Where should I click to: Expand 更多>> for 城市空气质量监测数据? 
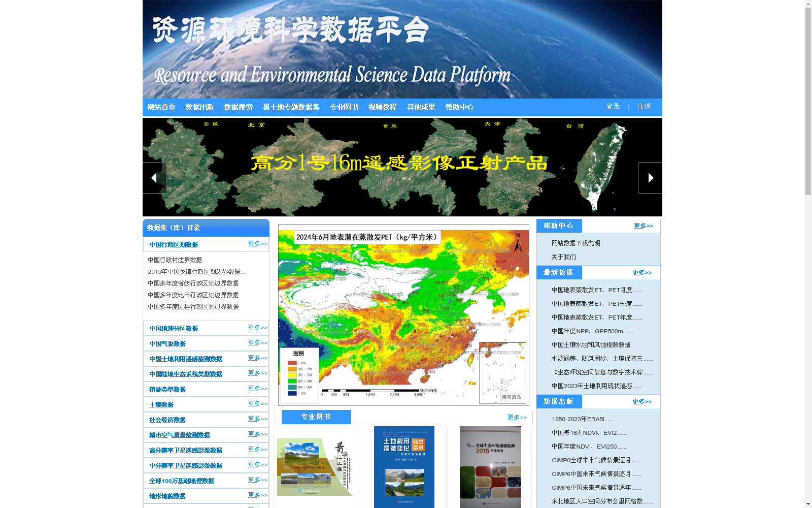[258, 434]
